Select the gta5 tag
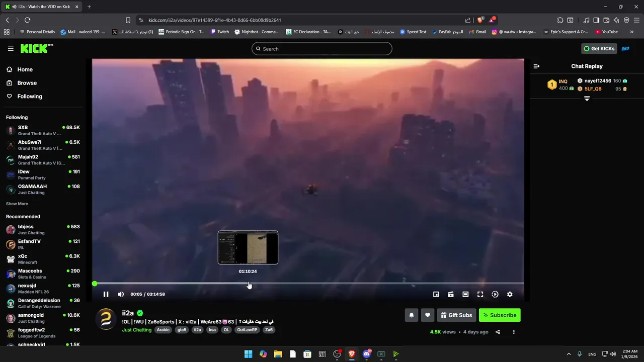Screen dimensions: 644x362 point(182,330)
